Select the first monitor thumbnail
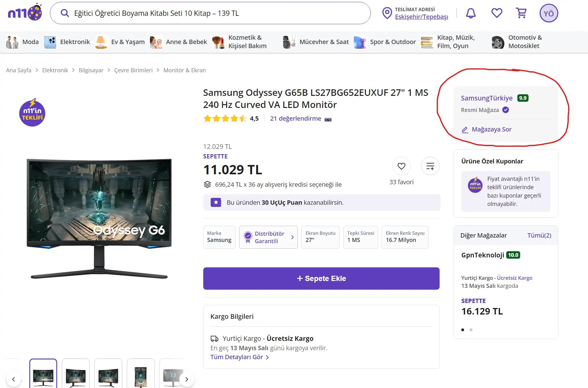Viewport: 588px width, 388px height. coord(43,373)
